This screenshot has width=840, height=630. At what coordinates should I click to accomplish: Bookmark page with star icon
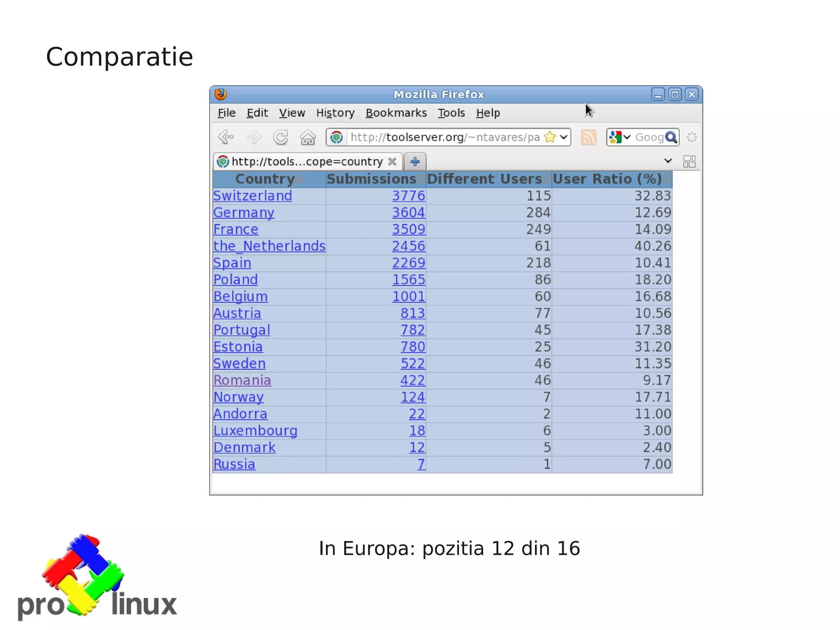(x=550, y=137)
